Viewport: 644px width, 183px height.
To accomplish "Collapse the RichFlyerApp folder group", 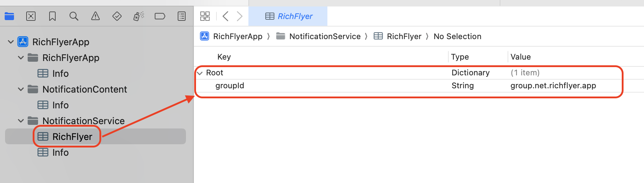I will tap(21, 58).
